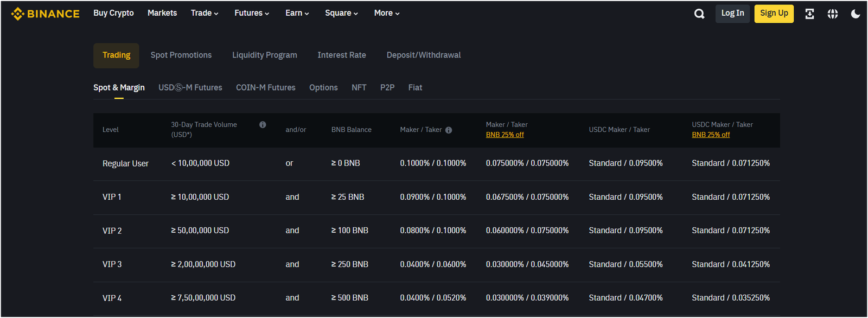
Task: Click the VIP 4 level cell
Action: (x=112, y=298)
